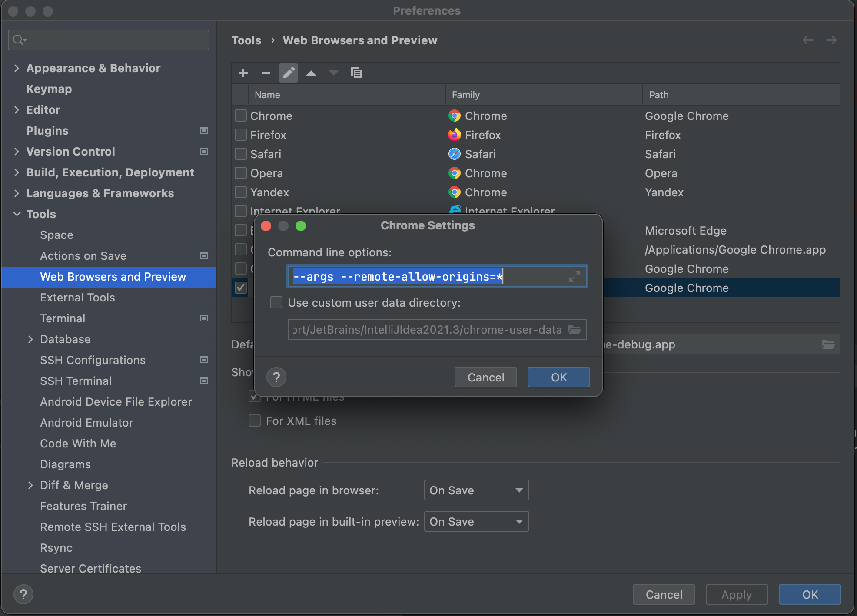
Task: Open Reload page in browser dropdown
Action: [x=476, y=490]
